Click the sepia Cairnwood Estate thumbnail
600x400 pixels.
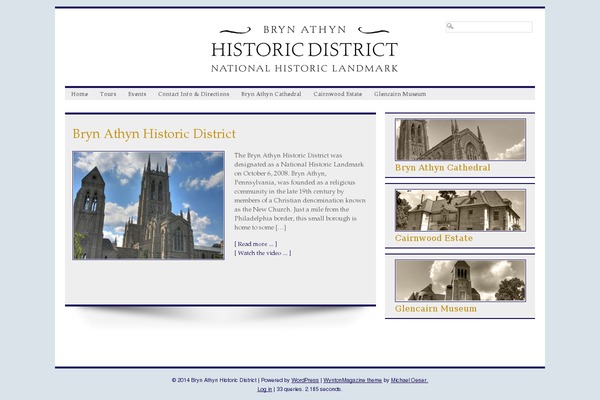[x=460, y=210]
